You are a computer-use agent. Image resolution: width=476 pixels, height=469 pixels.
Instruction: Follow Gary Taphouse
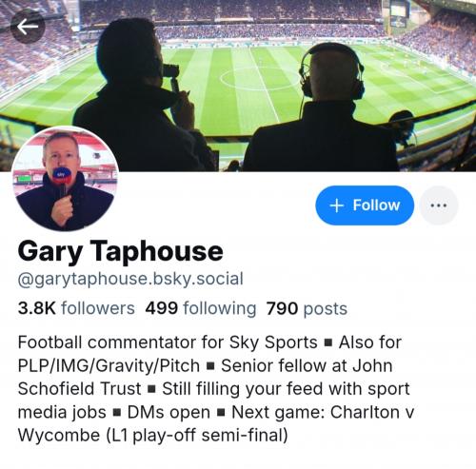pyautogui.click(x=365, y=205)
